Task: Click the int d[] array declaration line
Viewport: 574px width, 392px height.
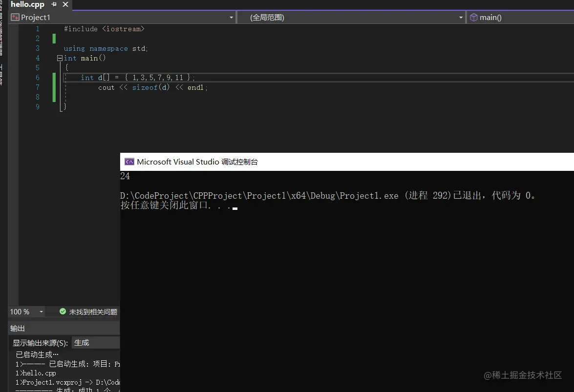Action: pos(138,78)
